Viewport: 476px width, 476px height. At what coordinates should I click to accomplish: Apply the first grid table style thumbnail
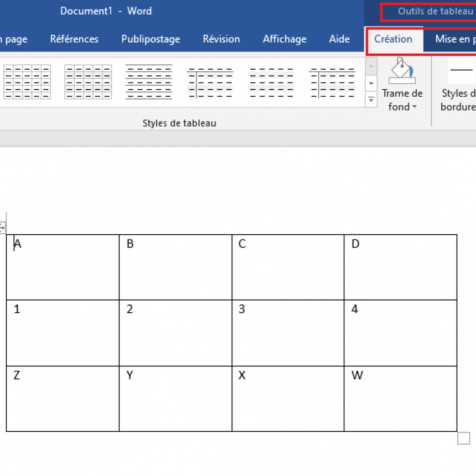pyautogui.click(x=27, y=82)
